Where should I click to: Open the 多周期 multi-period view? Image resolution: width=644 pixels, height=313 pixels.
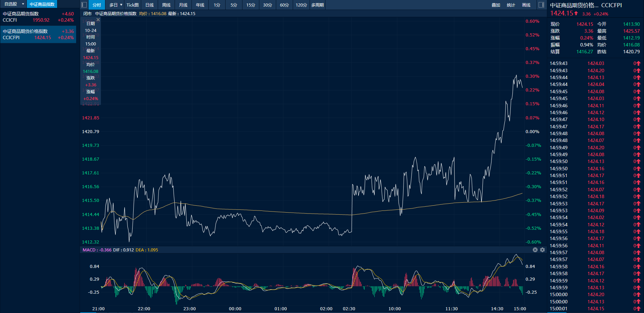pos(317,5)
